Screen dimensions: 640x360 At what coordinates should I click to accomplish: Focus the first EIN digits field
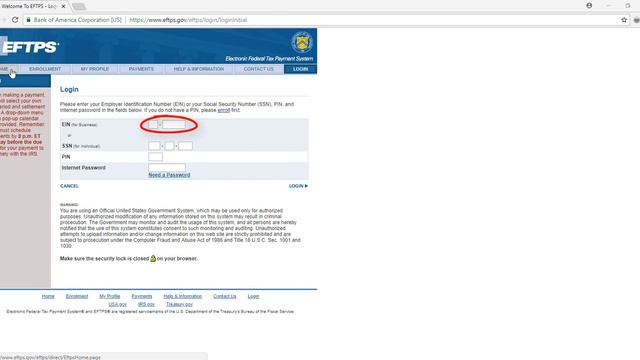[153, 124]
